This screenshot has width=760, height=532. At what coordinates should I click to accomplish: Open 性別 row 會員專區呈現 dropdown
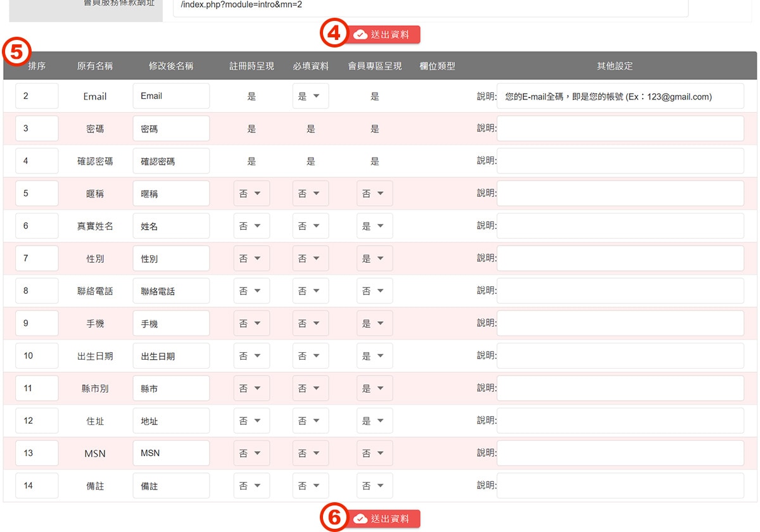pyautogui.click(x=374, y=258)
